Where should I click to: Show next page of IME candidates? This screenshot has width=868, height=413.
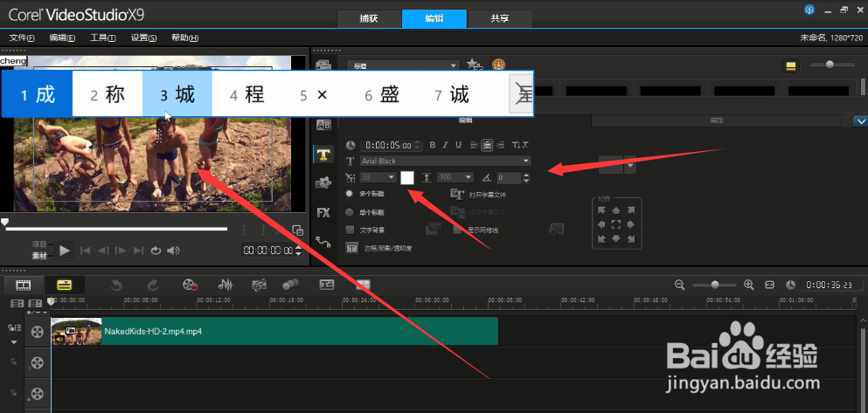(521, 94)
